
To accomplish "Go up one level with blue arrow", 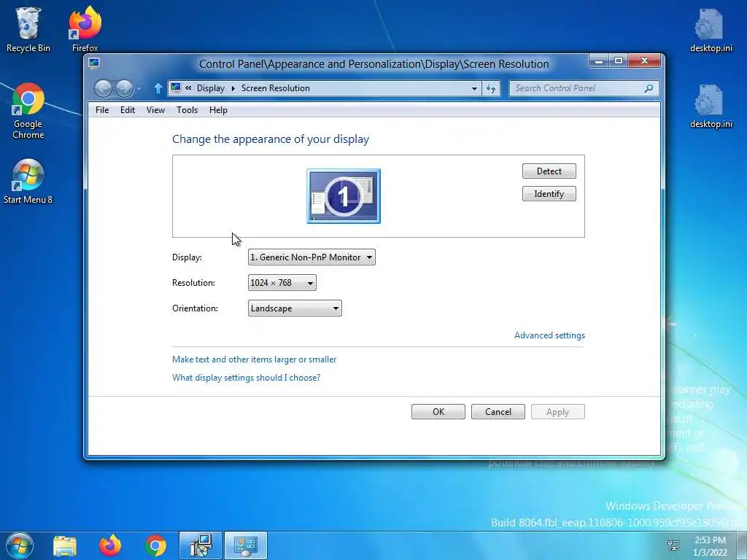I will (158, 88).
